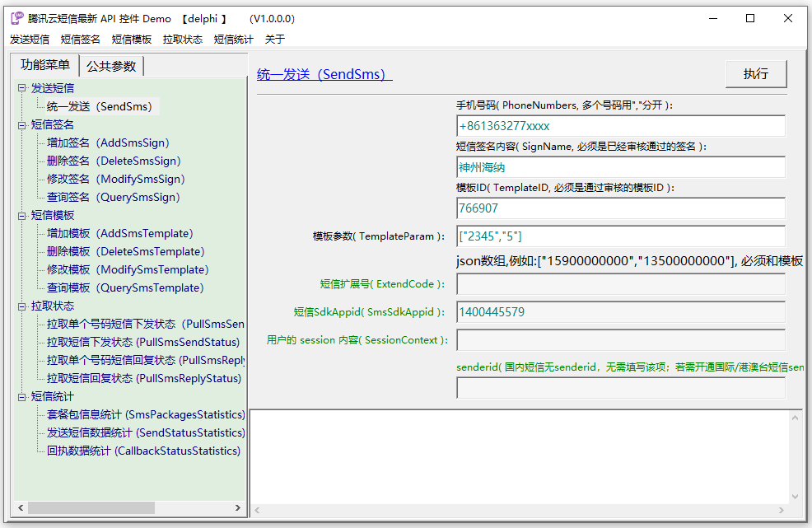The image size is (812, 528).
Task: Open the 短信模板 menu
Action: [x=132, y=40]
